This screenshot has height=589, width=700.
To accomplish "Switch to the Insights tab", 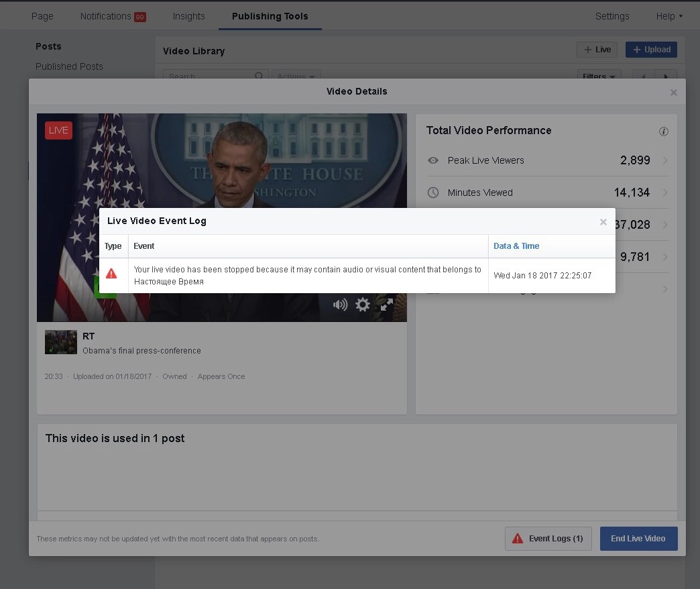I will click(x=188, y=16).
